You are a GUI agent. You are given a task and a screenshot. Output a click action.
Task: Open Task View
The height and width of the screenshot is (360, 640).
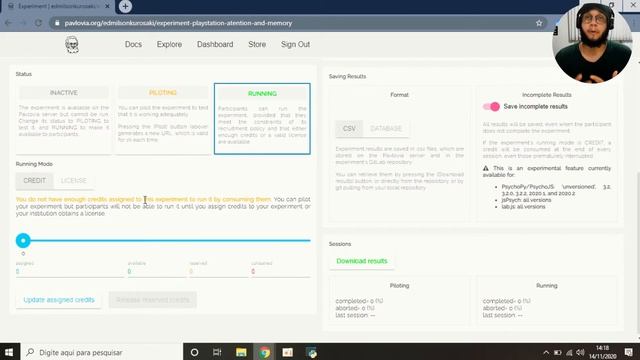[217, 352]
